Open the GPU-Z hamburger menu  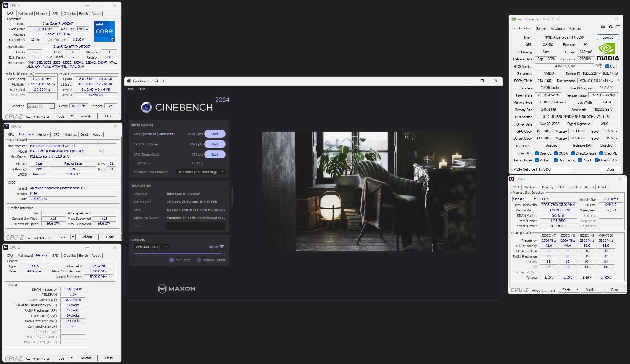click(618, 27)
